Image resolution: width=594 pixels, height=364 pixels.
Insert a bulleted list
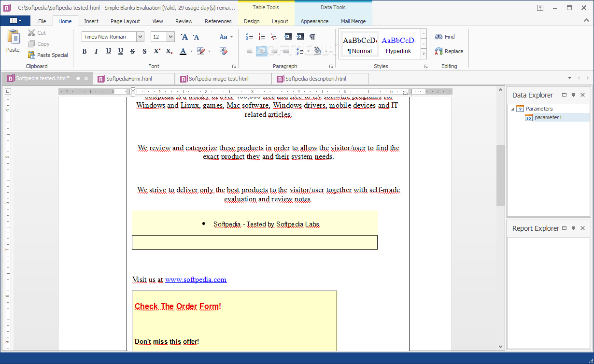tap(250, 37)
